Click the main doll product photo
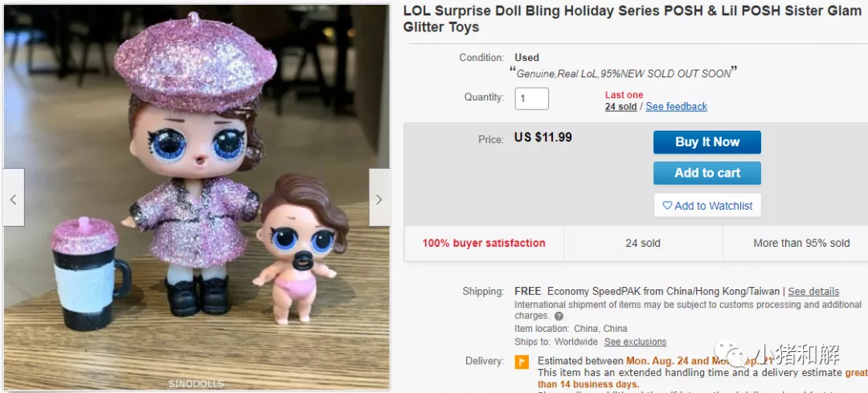The height and width of the screenshot is (393, 868). (x=197, y=198)
